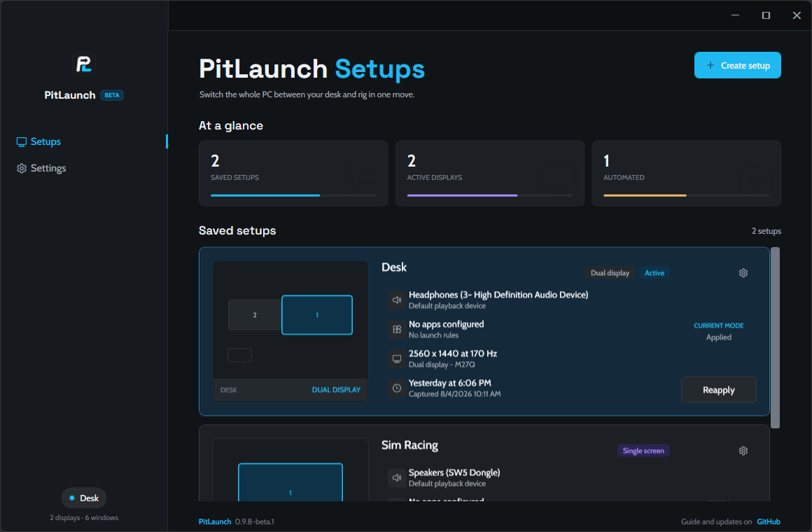Open Desk setup gear options
This screenshot has height=532, width=812.
point(743,273)
